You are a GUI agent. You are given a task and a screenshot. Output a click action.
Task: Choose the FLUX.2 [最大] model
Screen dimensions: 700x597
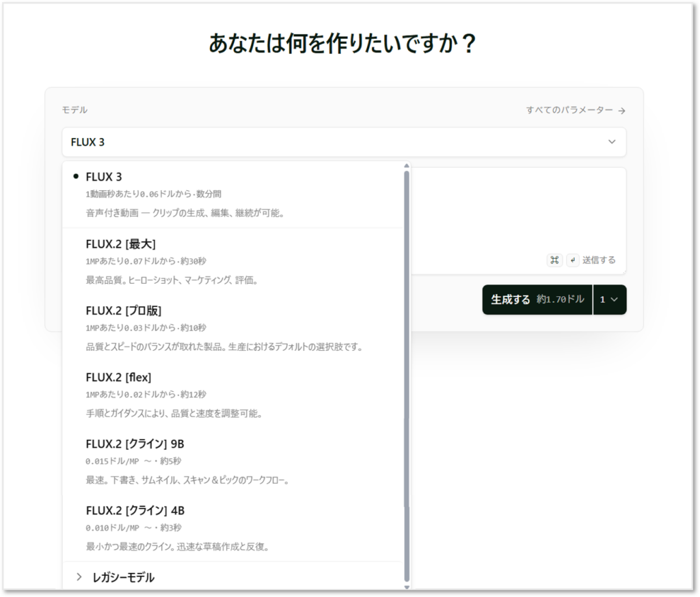(x=232, y=262)
